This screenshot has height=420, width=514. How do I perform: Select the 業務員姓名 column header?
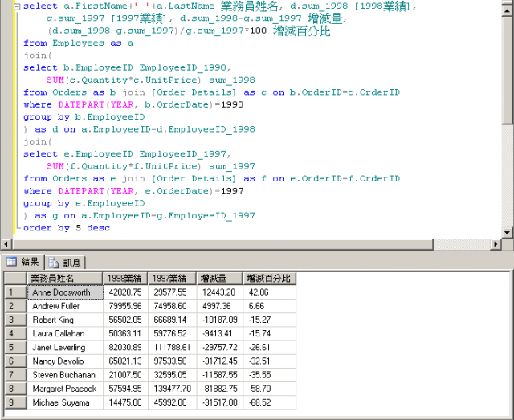(x=64, y=279)
